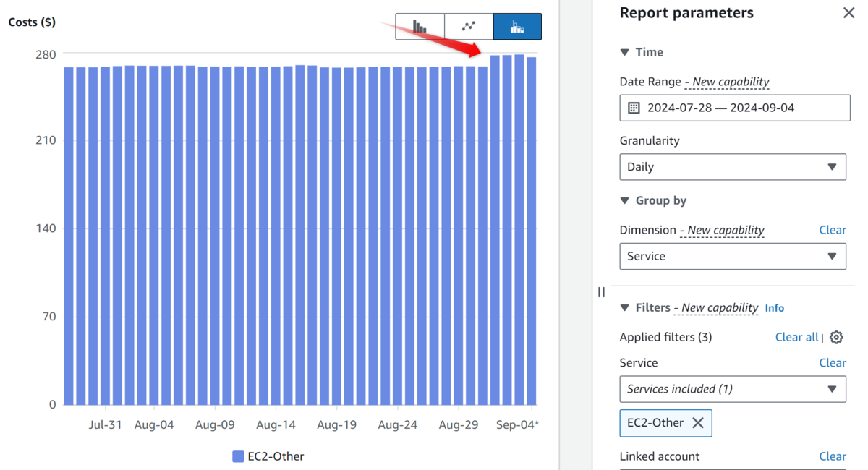Screen dimensions: 868x470
Task: Click the Costs ($) axis title
Action: click(x=32, y=22)
